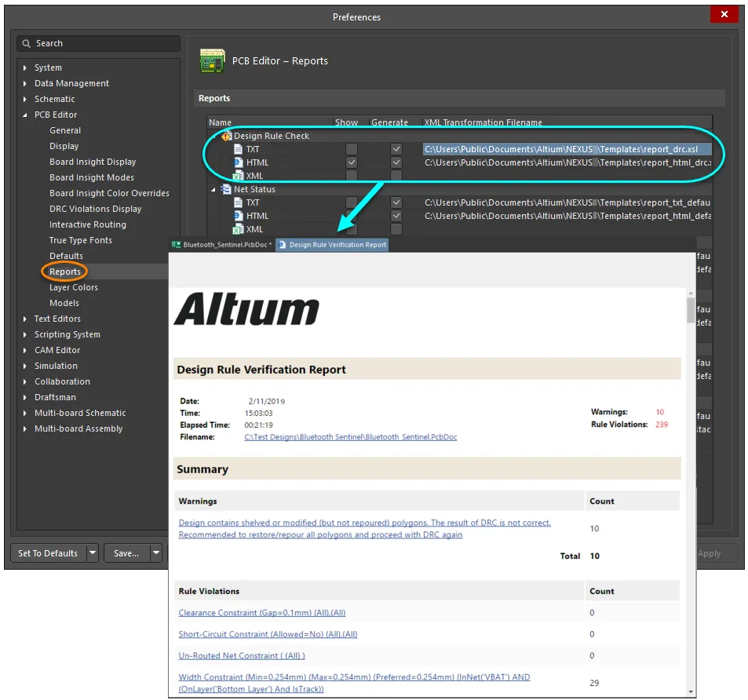The image size is (748, 700).
Task: Disable Generate for Net Status HTML
Action: coord(396,216)
